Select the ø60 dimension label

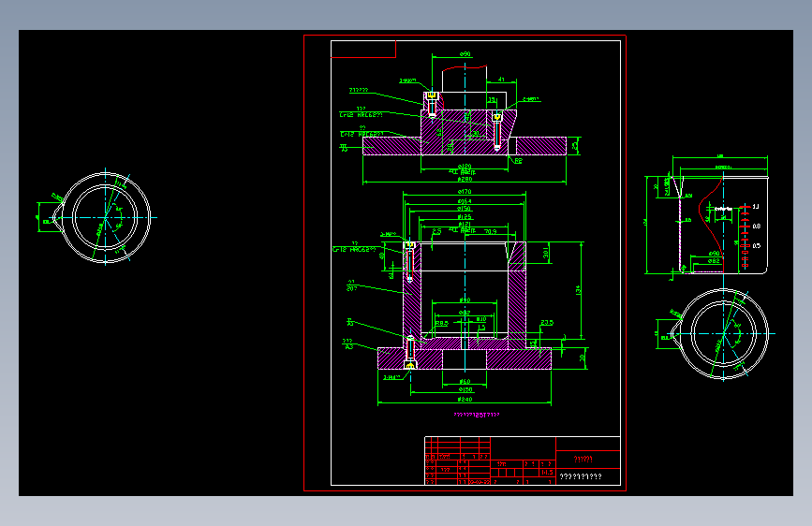(465, 382)
